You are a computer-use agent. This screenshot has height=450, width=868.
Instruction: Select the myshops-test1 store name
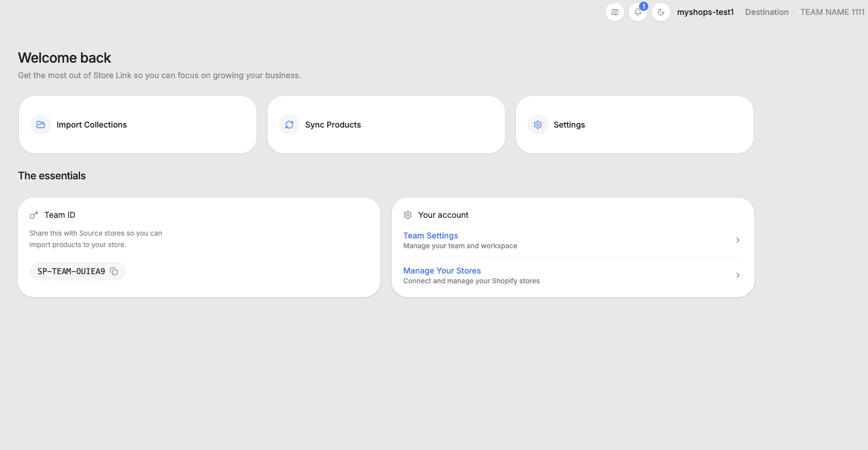[705, 12]
